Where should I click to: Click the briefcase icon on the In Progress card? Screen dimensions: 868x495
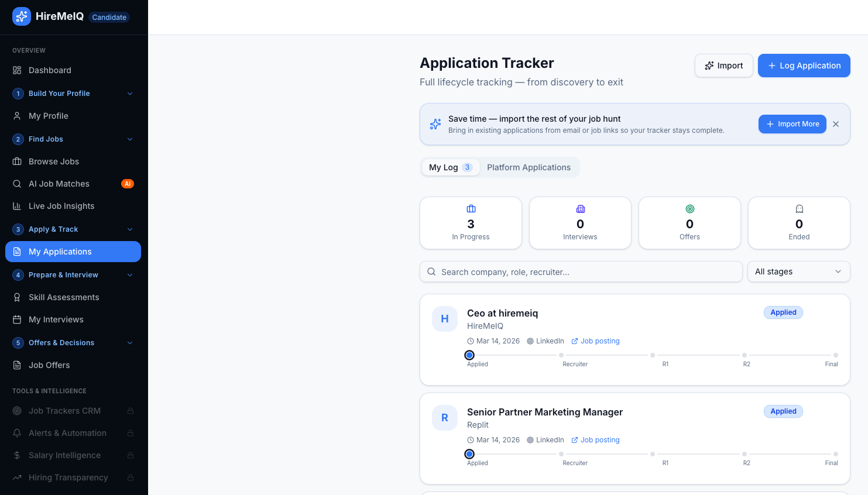471,209
